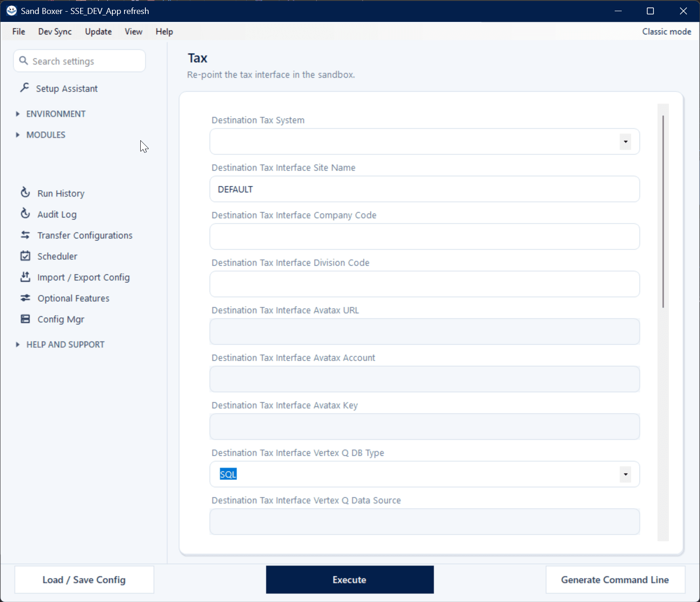Click Load / Save Config button
The width and height of the screenshot is (700, 602).
tap(84, 580)
